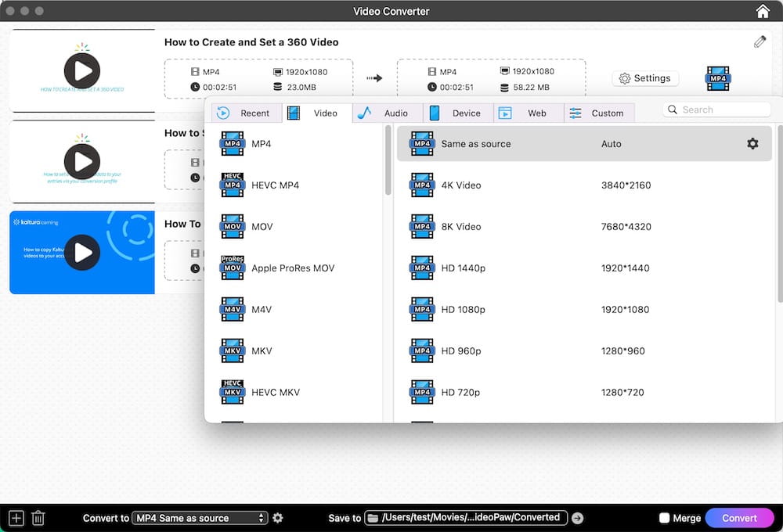Click the home icon in title bar
The width and height of the screenshot is (783, 532).
(x=763, y=11)
